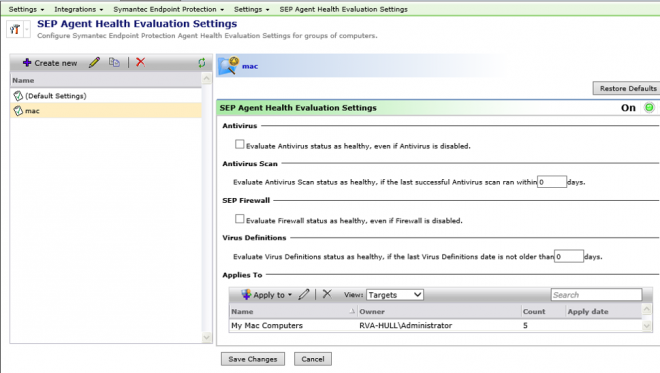Click Name column header in policy list
The height and width of the screenshot is (373, 660).
pos(106,80)
